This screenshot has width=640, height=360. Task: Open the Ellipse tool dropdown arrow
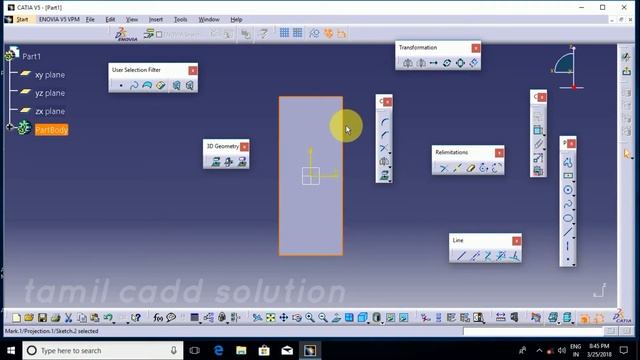pos(574,223)
